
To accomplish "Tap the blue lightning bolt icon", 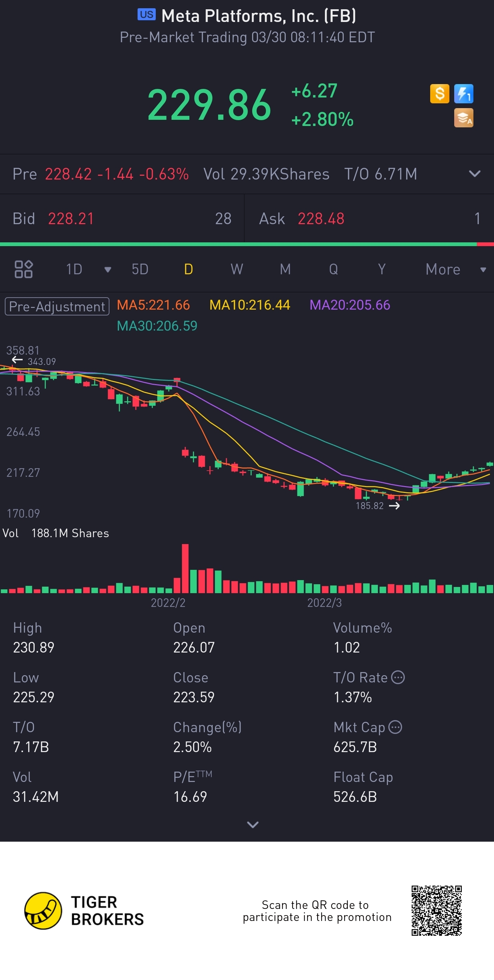I will [463, 94].
